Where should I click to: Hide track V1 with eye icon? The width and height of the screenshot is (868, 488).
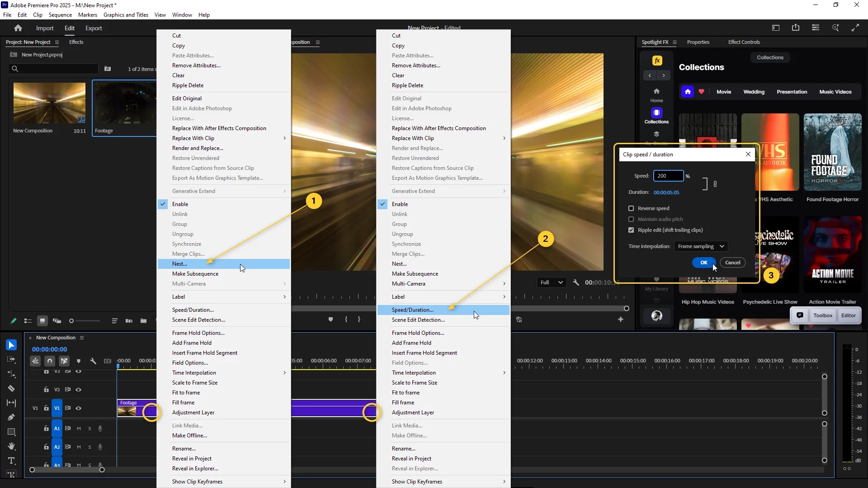[78, 408]
